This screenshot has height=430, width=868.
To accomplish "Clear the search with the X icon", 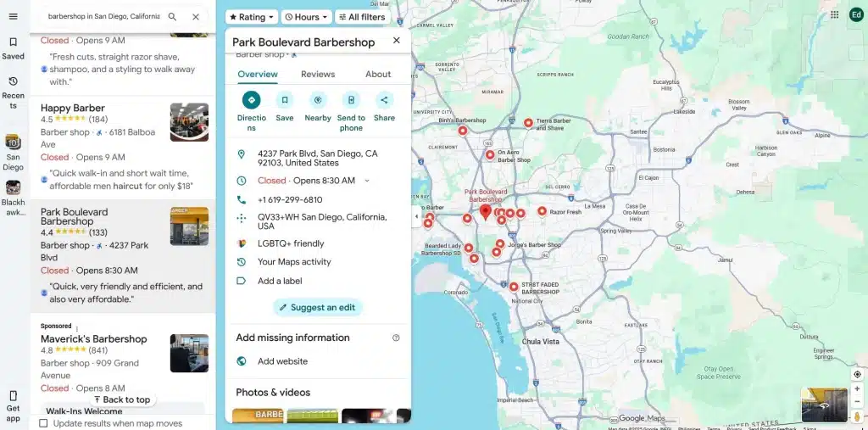I will 196,17.
